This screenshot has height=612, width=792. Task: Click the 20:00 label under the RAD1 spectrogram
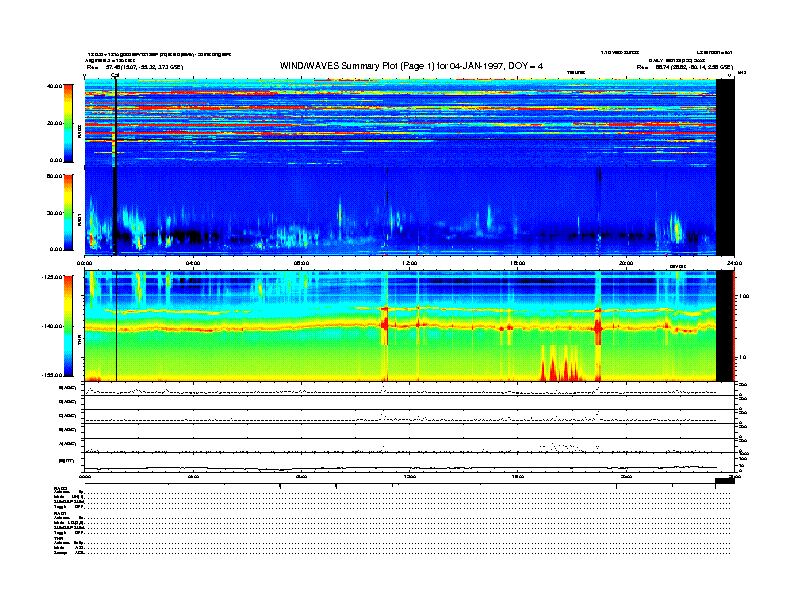click(626, 263)
